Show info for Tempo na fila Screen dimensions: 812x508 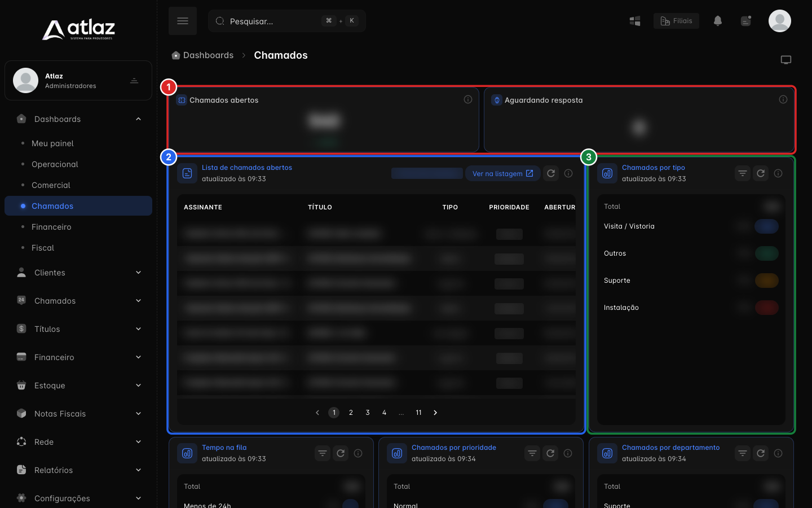358,453
